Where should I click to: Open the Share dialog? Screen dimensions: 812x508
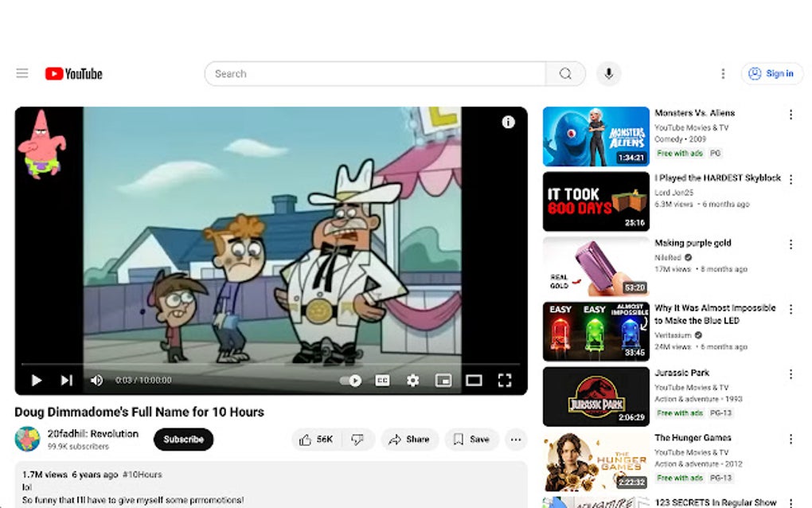[409, 440]
